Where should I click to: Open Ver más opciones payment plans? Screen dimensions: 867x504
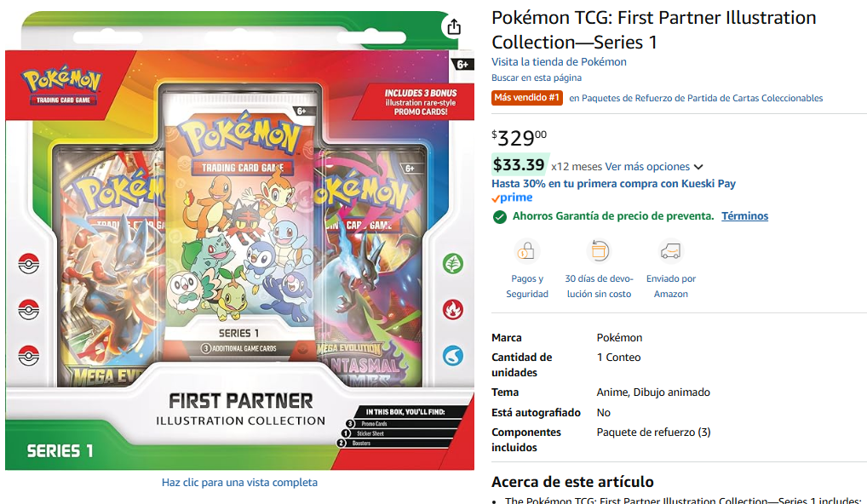coord(647,167)
